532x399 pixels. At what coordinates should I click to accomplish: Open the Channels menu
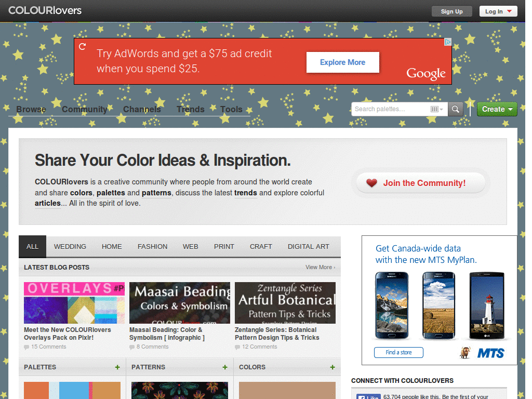142,109
